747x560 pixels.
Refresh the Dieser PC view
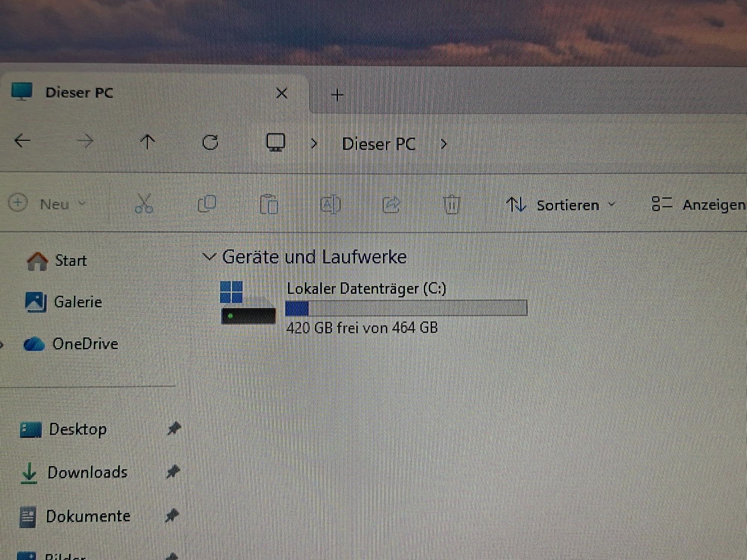210,142
